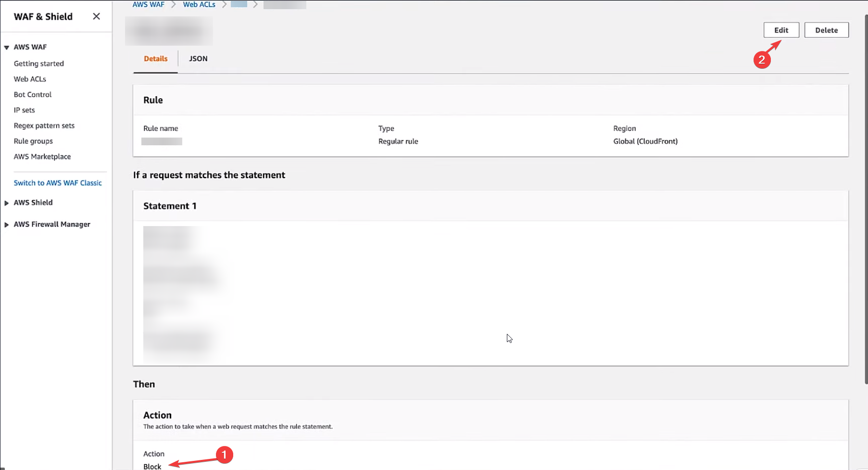Expand the AWS Firewall Manager section
The width and height of the screenshot is (868, 470).
pyautogui.click(x=7, y=225)
